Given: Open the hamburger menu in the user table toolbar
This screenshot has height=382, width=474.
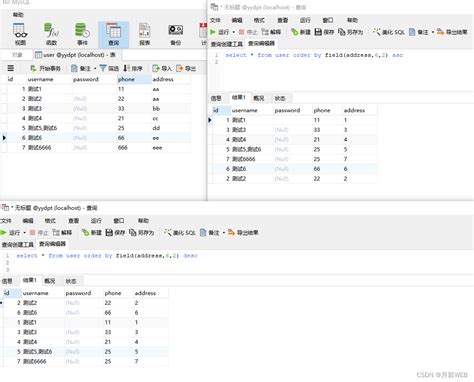Looking at the screenshot, I should pos(11,68).
